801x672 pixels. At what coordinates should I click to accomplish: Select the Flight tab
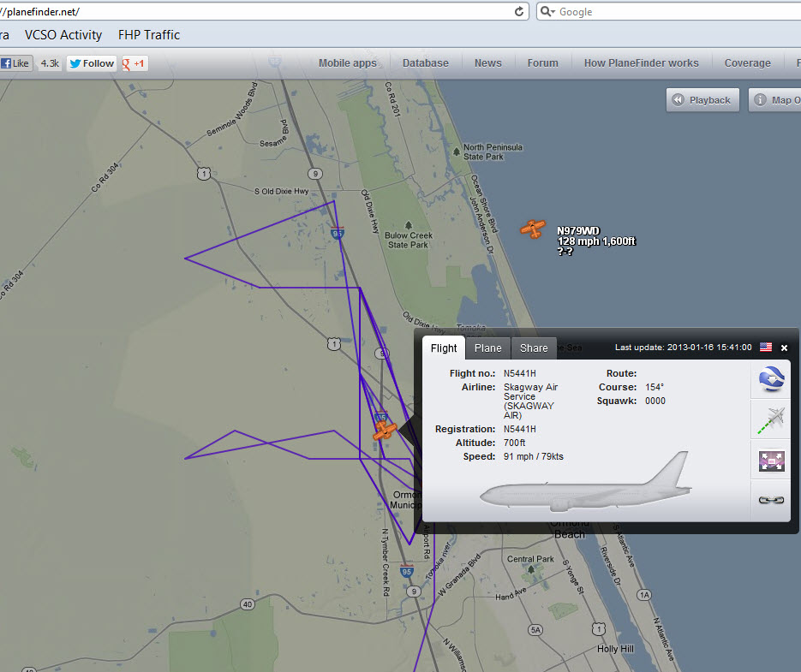(x=444, y=348)
